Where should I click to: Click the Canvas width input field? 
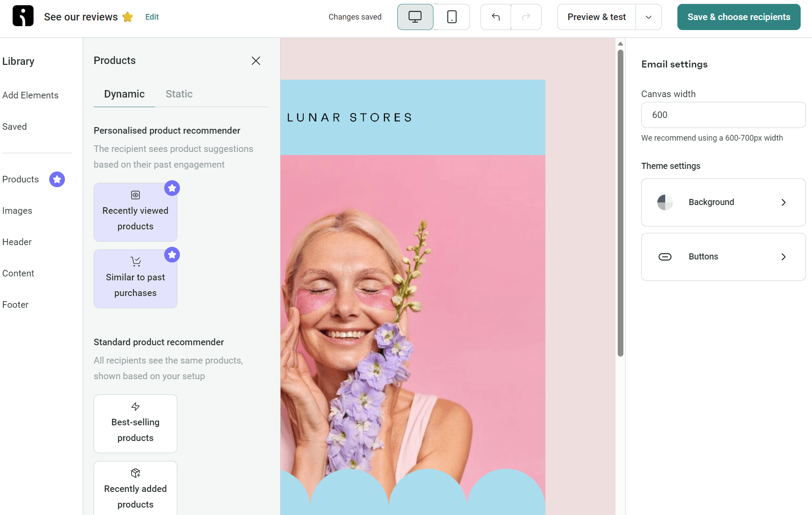723,115
